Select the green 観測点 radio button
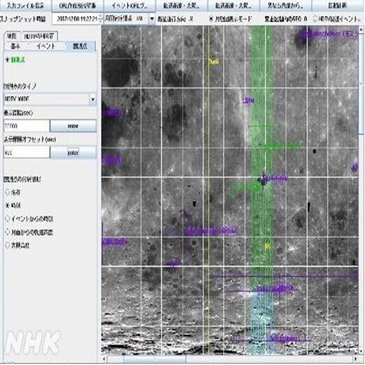The image size is (365, 365). coord(7,60)
